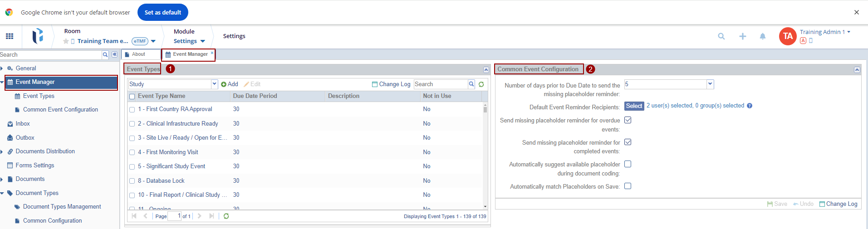This screenshot has height=229, width=868.
Task: Expand the Module Settings dropdown
Action: coord(202,41)
